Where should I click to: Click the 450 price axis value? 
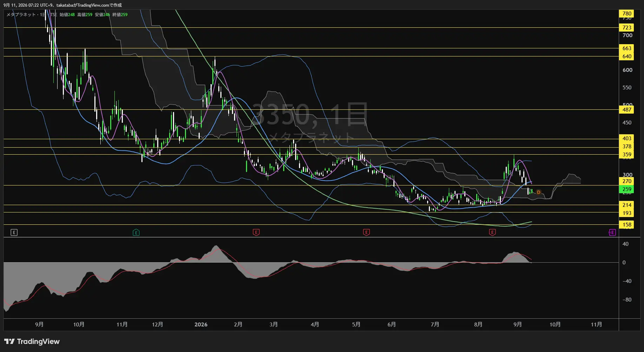[627, 123]
